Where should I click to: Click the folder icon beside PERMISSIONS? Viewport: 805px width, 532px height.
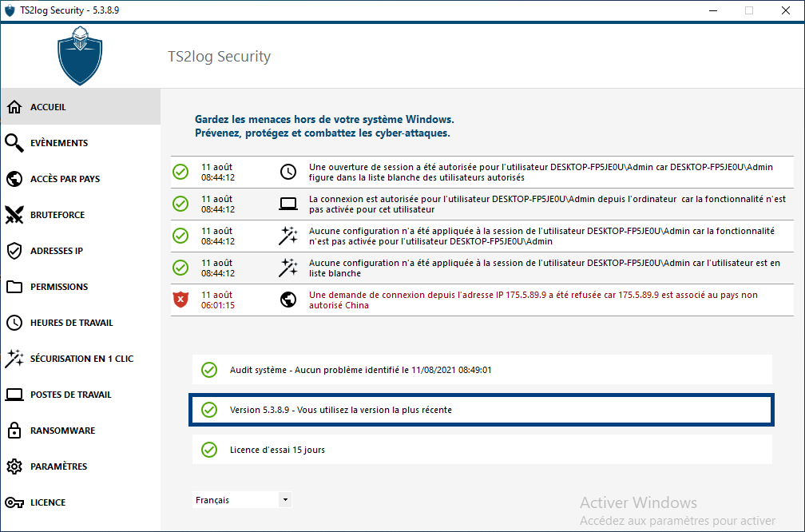click(14, 287)
